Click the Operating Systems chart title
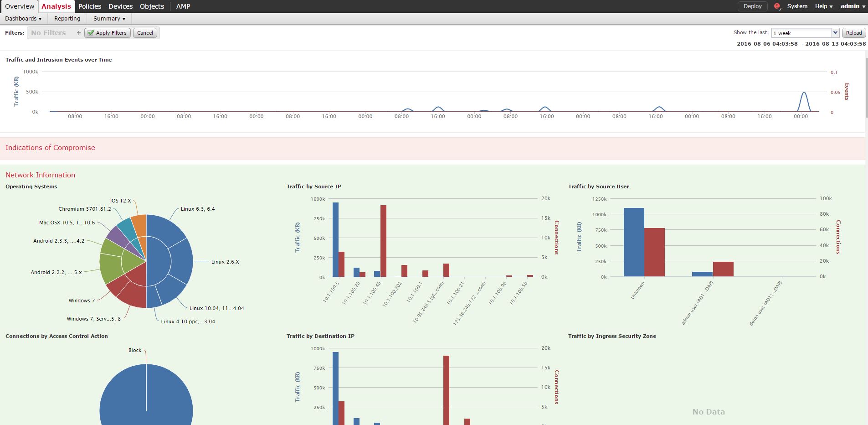 pyautogui.click(x=31, y=187)
